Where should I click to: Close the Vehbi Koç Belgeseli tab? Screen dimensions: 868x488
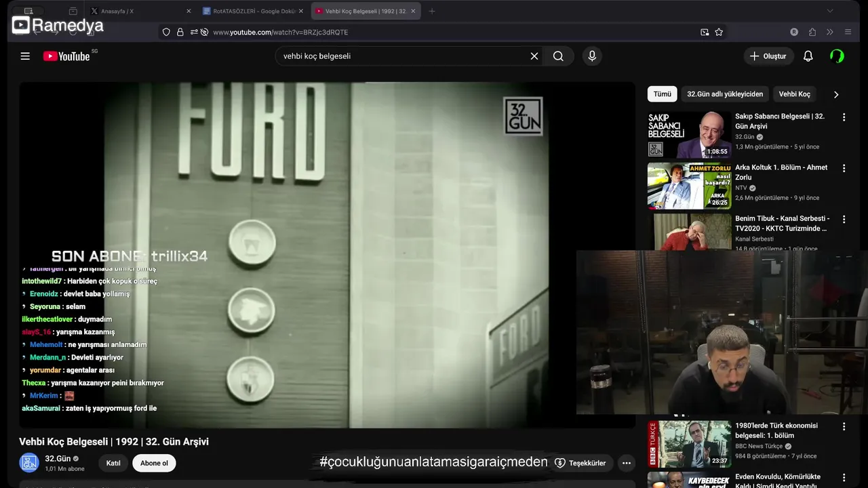tap(412, 11)
